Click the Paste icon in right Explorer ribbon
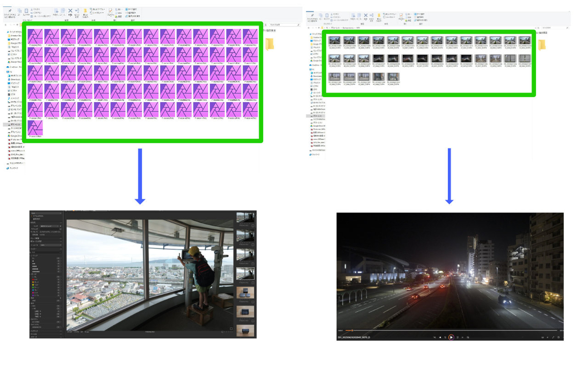The width and height of the screenshot is (588, 368). click(327, 16)
